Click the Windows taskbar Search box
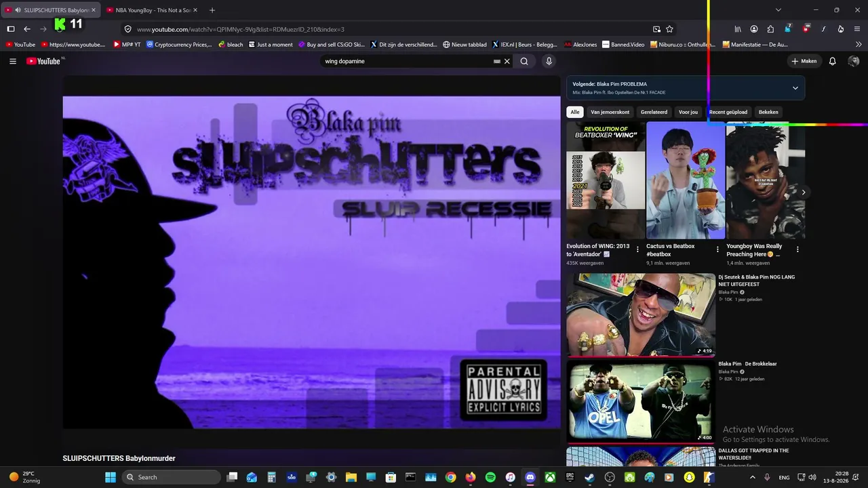The height and width of the screenshot is (488, 868). pyautogui.click(x=172, y=477)
